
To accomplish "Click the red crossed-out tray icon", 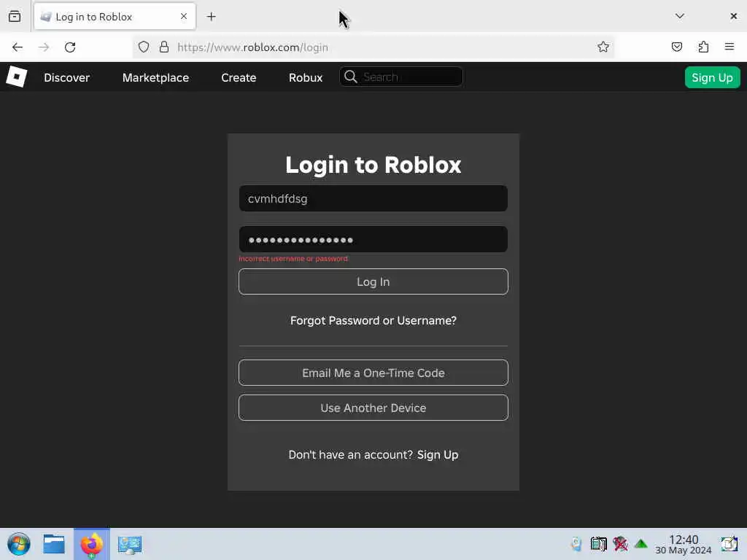I will click(x=620, y=543).
